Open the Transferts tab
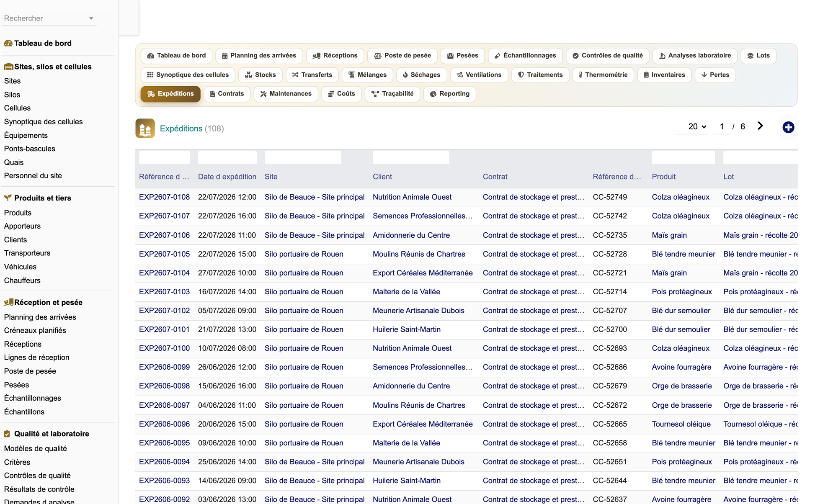 click(x=312, y=75)
